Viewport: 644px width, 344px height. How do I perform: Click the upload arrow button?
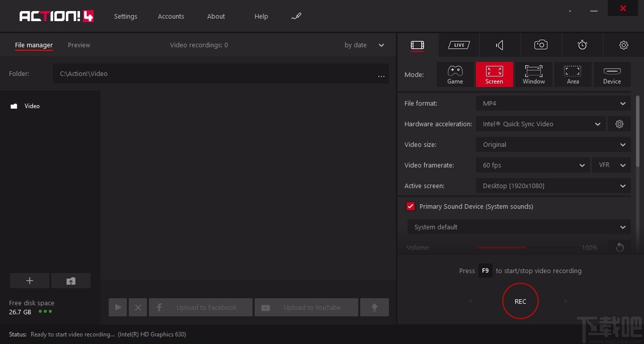(374, 307)
